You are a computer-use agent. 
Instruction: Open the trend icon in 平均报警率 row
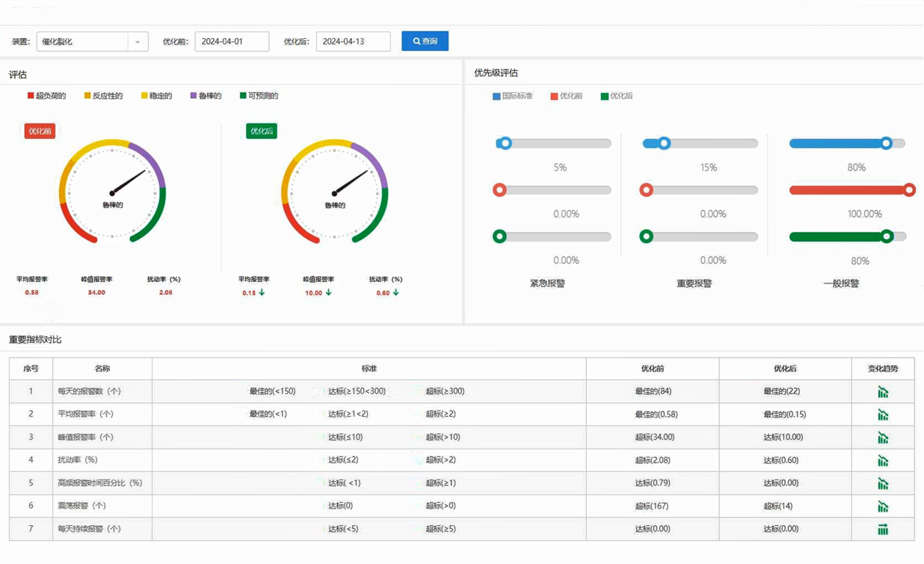tap(883, 414)
